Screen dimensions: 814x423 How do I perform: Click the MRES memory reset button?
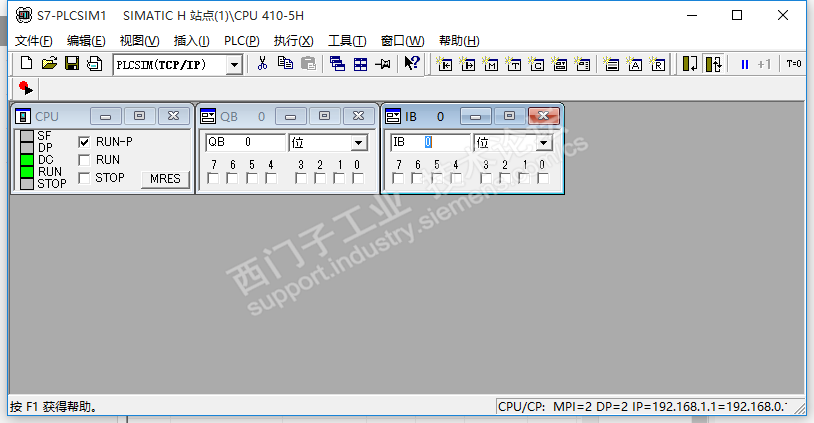[165, 179]
